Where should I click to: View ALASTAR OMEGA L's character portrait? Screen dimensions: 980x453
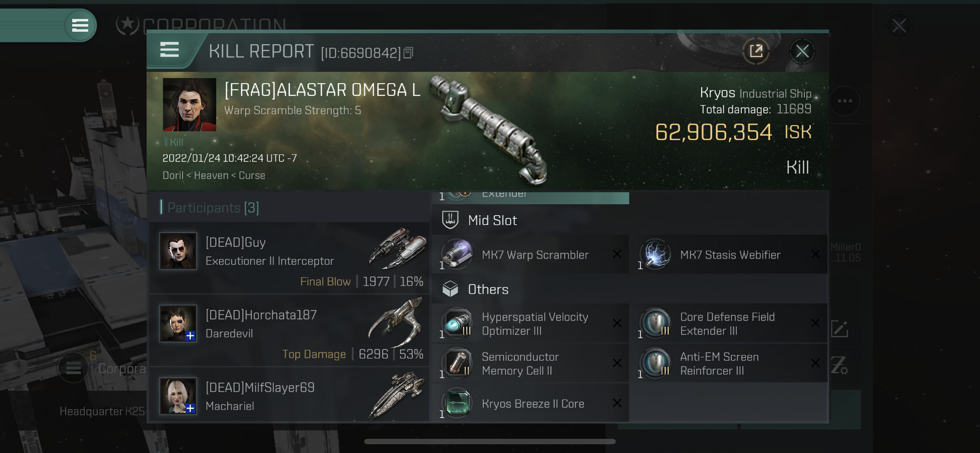(x=190, y=105)
